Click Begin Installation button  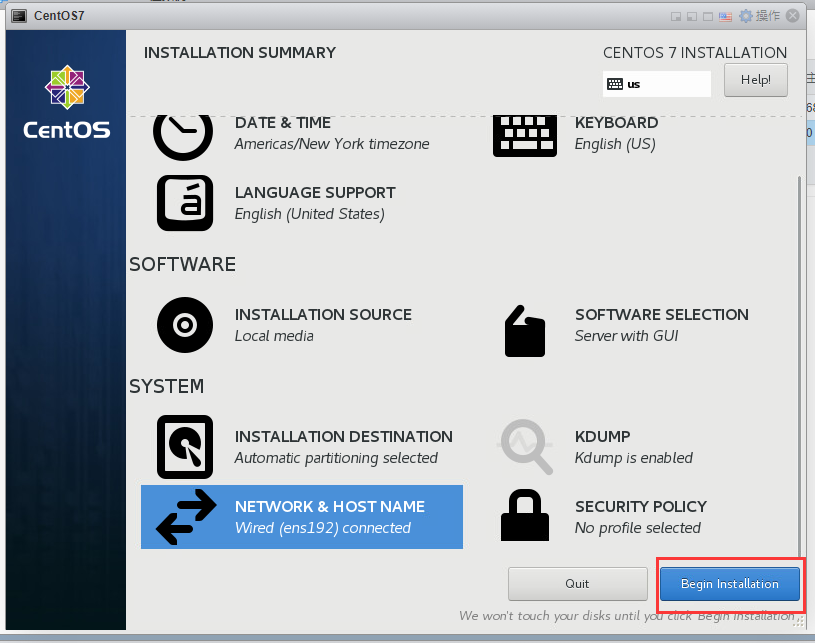[730, 584]
